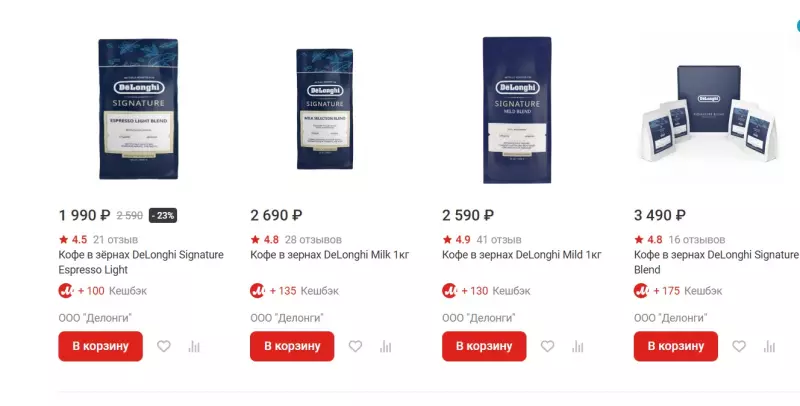800x406 pixels.
Task: Open the Signature gift box set image
Action: 709,113
